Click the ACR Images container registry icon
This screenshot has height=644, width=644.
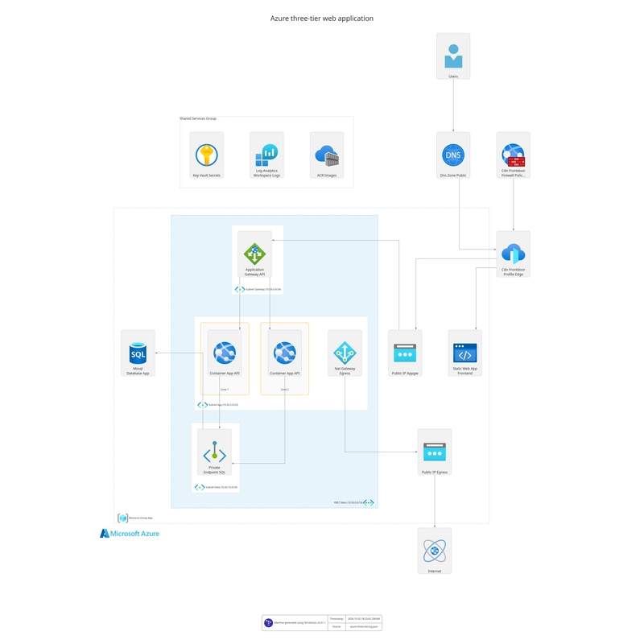(327, 155)
